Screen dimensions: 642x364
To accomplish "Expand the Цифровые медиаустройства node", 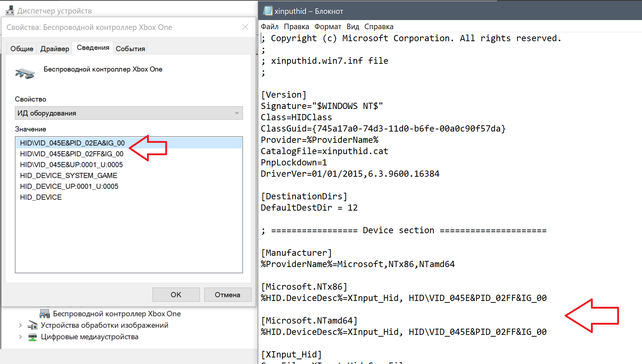I will [20, 337].
